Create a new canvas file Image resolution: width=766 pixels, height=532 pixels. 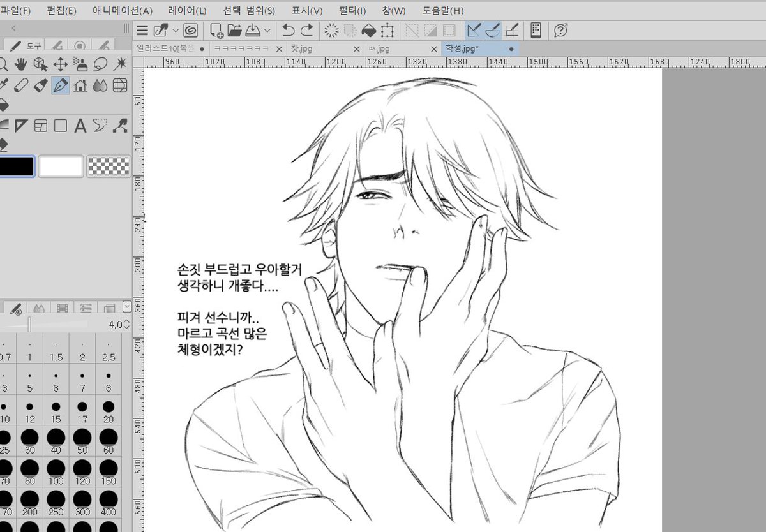(217, 30)
